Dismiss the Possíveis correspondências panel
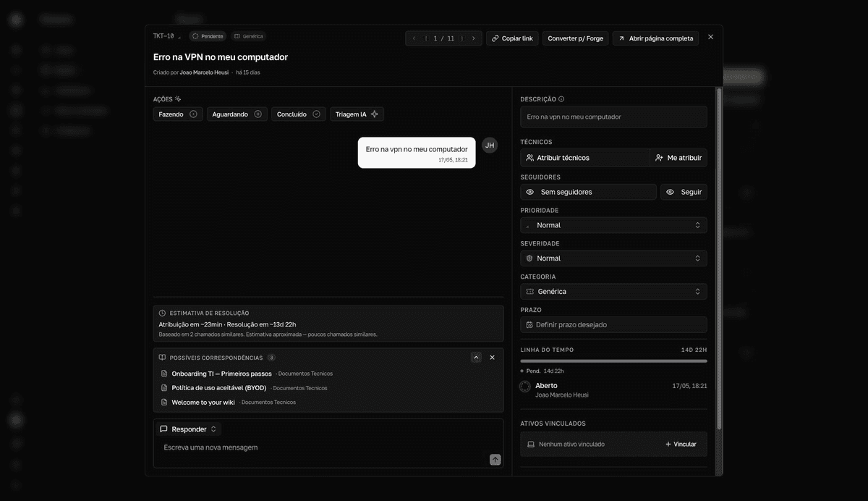Image resolution: width=868 pixels, height=501 pixels. [x=493, y=358]
